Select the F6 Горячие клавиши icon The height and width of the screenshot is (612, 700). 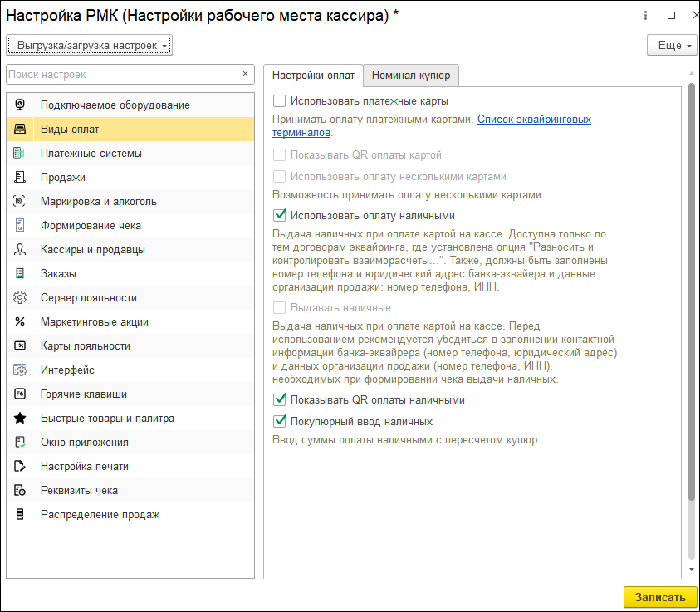click(21, 394)
